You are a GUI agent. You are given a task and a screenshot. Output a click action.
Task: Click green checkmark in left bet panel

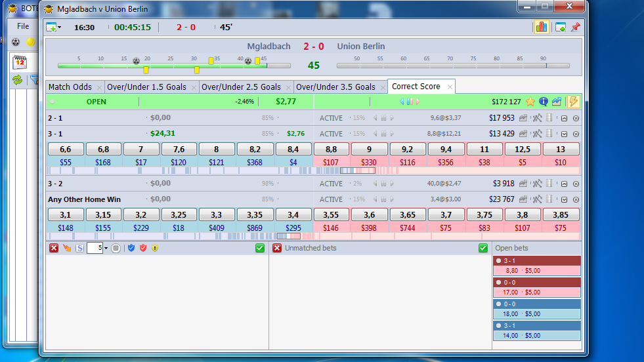point(259,248)
